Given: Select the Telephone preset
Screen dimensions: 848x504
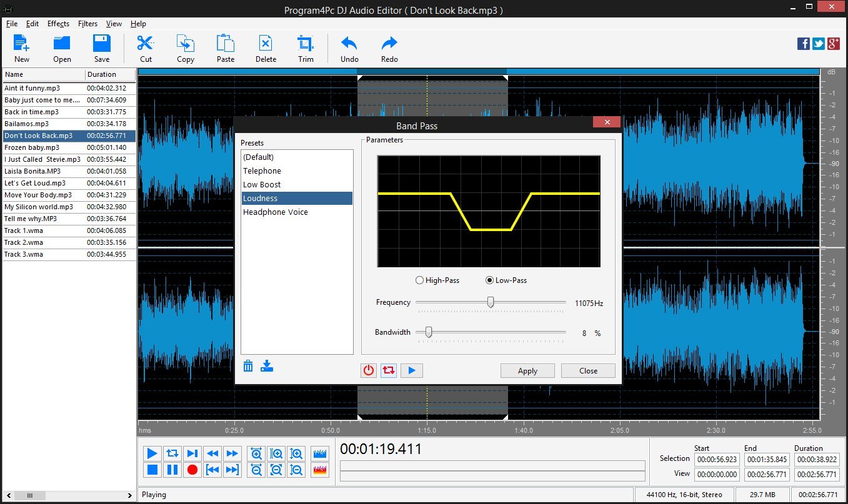Looking at the screenshot, I should [262, 170].
